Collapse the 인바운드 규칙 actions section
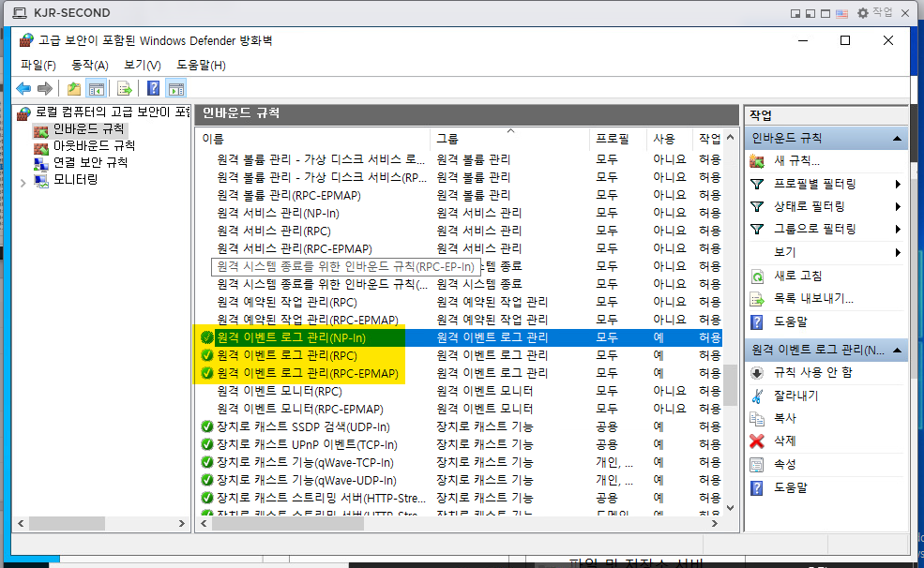 pos(897,139)
